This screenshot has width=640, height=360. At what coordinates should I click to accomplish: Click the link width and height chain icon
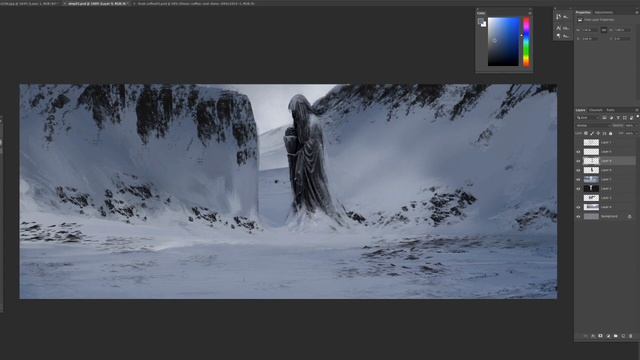pyautogui.click(x=604, y=30)
